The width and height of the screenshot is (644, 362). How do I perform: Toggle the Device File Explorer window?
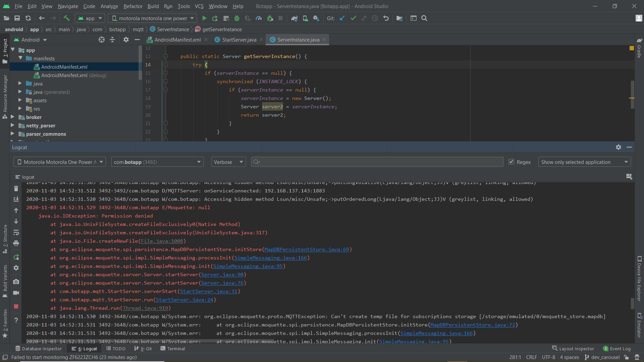click(x=639, y=279)
